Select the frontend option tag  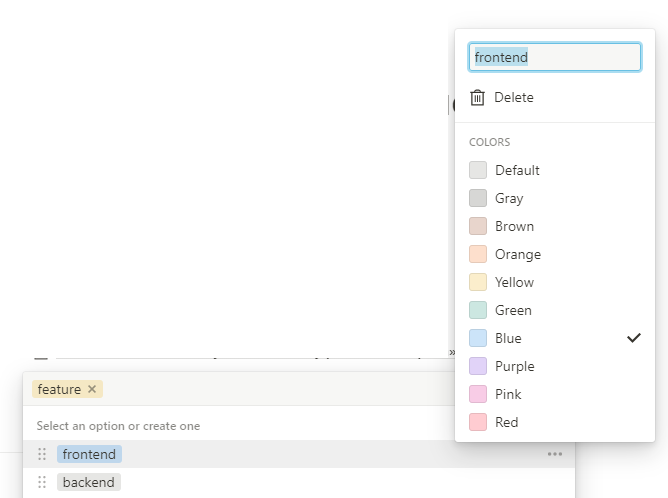point(89,454)
